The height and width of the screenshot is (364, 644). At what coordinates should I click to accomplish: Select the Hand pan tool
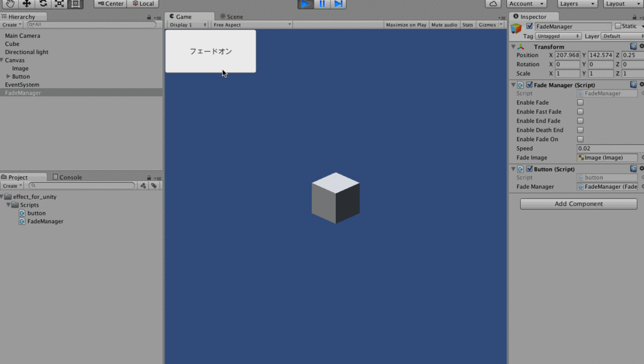(9, 4)
